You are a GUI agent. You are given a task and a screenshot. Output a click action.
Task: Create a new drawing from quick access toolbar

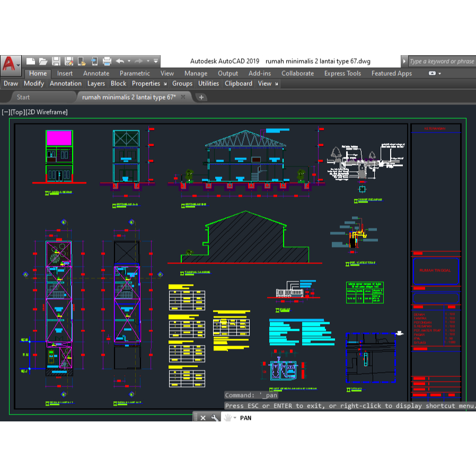coord(31,61)
